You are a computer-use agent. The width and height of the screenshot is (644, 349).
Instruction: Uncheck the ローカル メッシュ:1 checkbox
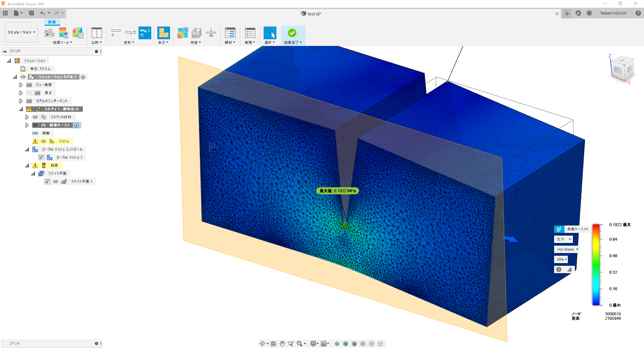click(x=41, y=157)
